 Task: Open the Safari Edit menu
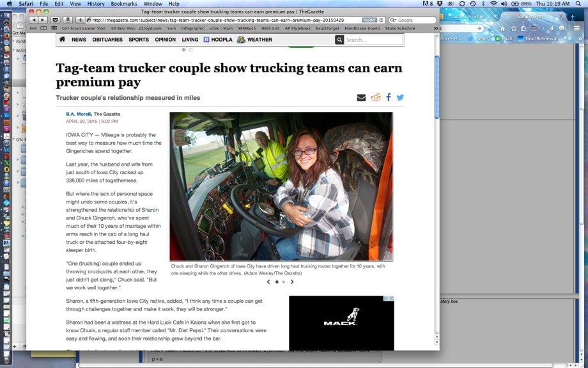[59, 3]
